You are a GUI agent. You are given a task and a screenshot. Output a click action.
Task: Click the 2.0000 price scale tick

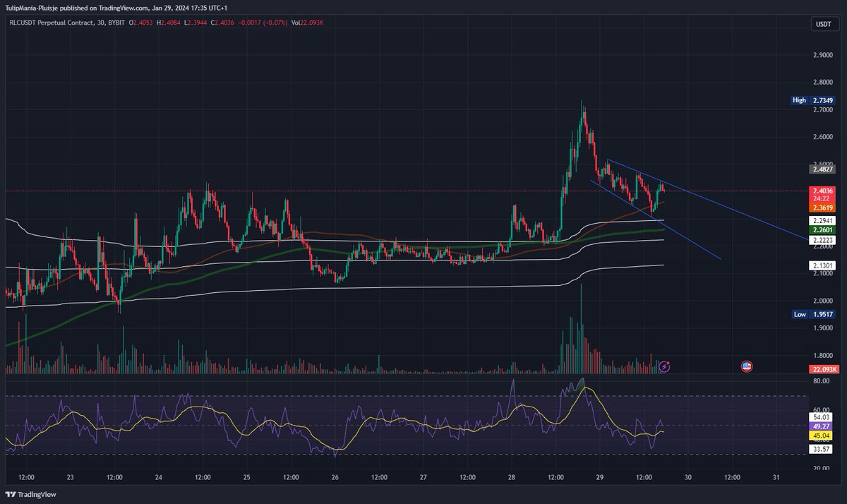point(822,301)
